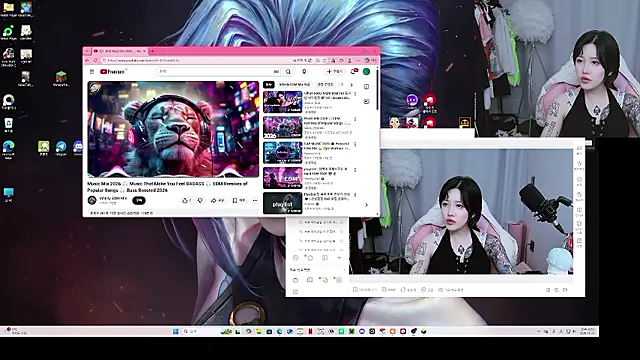Click the plus icon in streaming left panel
Viewport: 640px width, 360px height.
click(339, 258)
